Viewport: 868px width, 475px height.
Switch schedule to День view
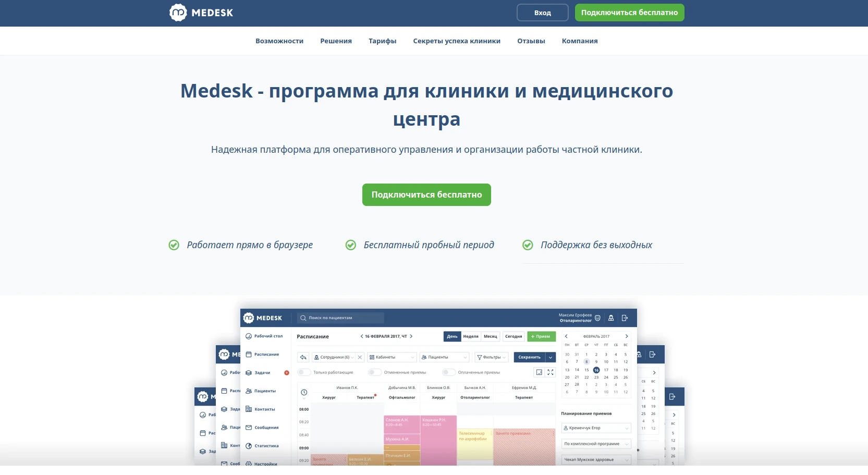tap(452, 336)
